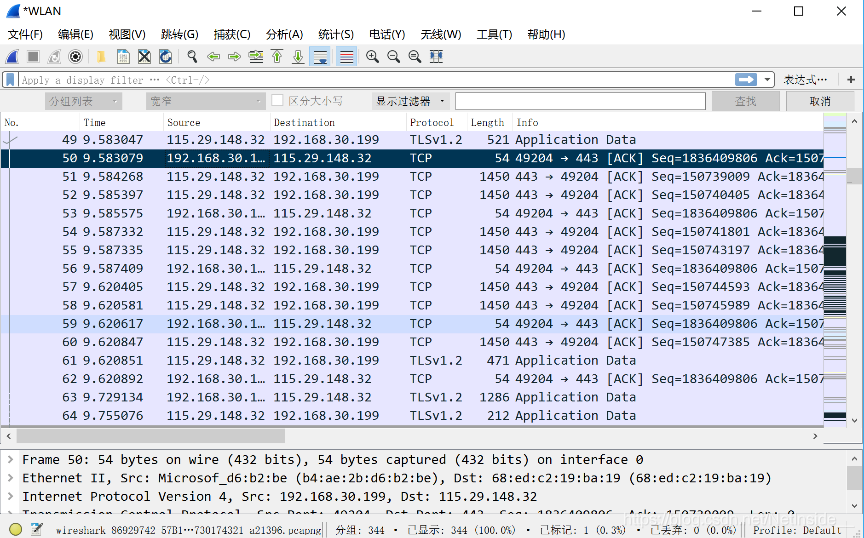
Task: Toggle auto scroll during live capture
Action: click(320, 56)
